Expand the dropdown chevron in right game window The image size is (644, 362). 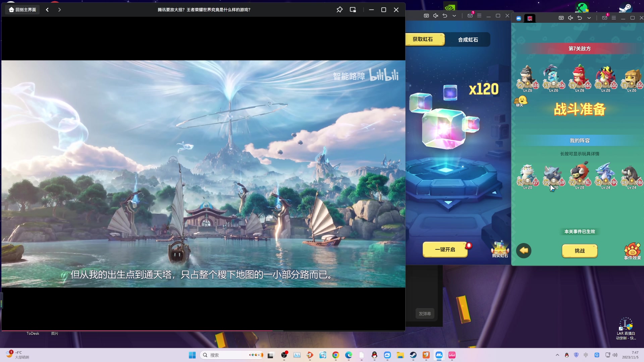point(589,18)
